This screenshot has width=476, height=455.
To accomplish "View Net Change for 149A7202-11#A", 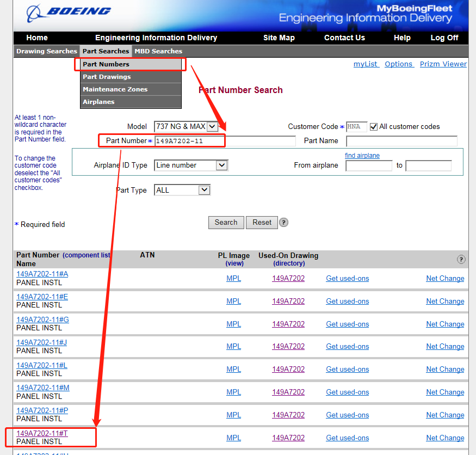I will pyautogui.click(x=446, y=279).
